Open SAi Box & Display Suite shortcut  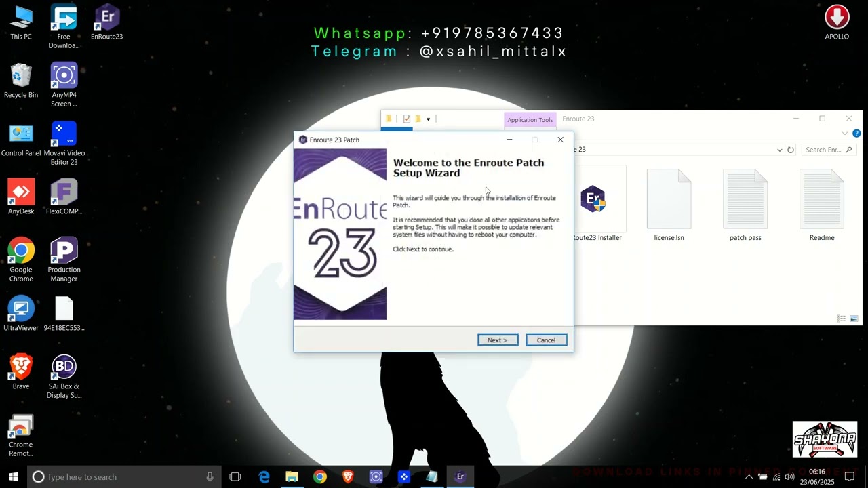pyautogui.click(x=64, y=378)
